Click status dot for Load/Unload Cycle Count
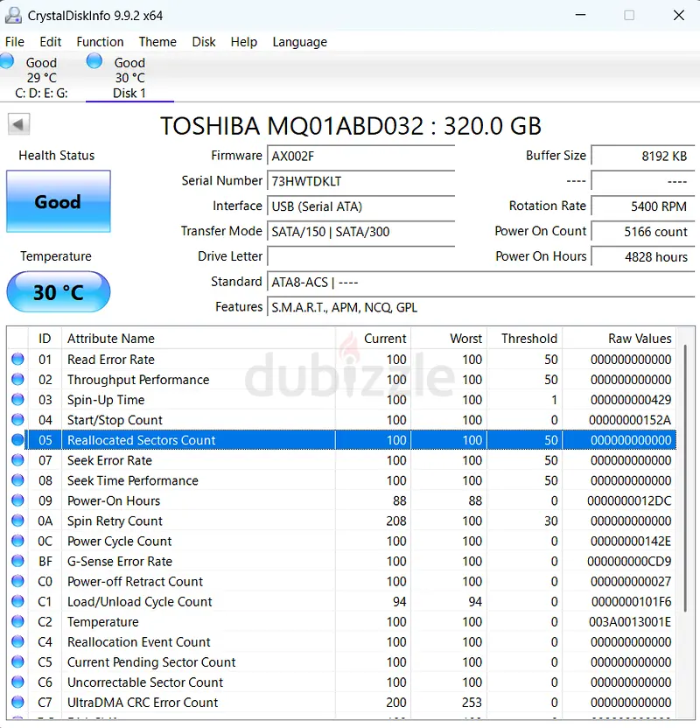The width and height of the screenshot is (700, 728). (17, 601)
